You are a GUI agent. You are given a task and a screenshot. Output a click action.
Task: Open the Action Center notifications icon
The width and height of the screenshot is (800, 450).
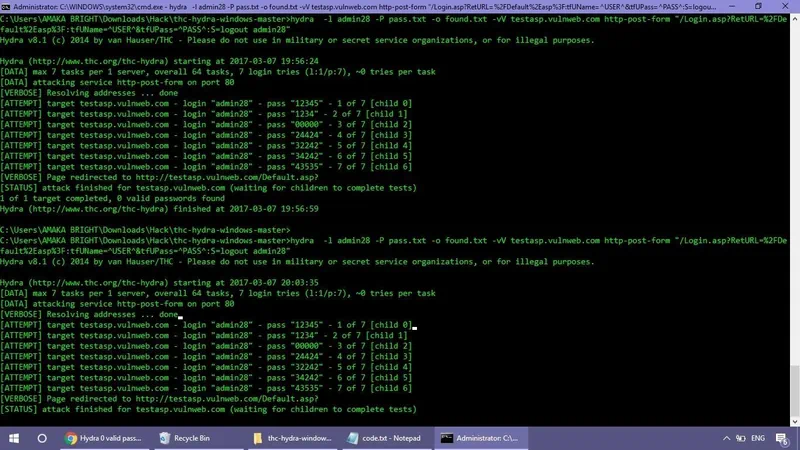(782, 438)
